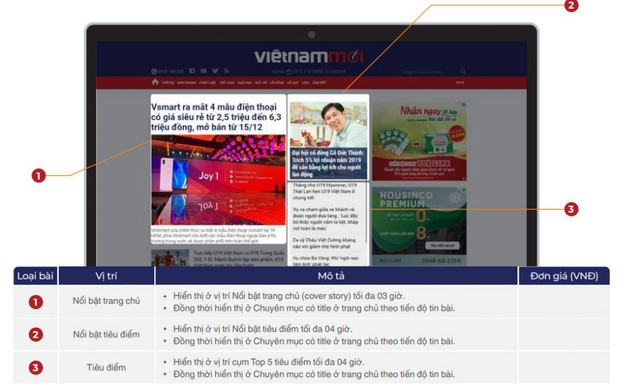Open 'Đại hội cổ đông' featured caption
Viewport: 640px width, 384px height.
(329, 163)
